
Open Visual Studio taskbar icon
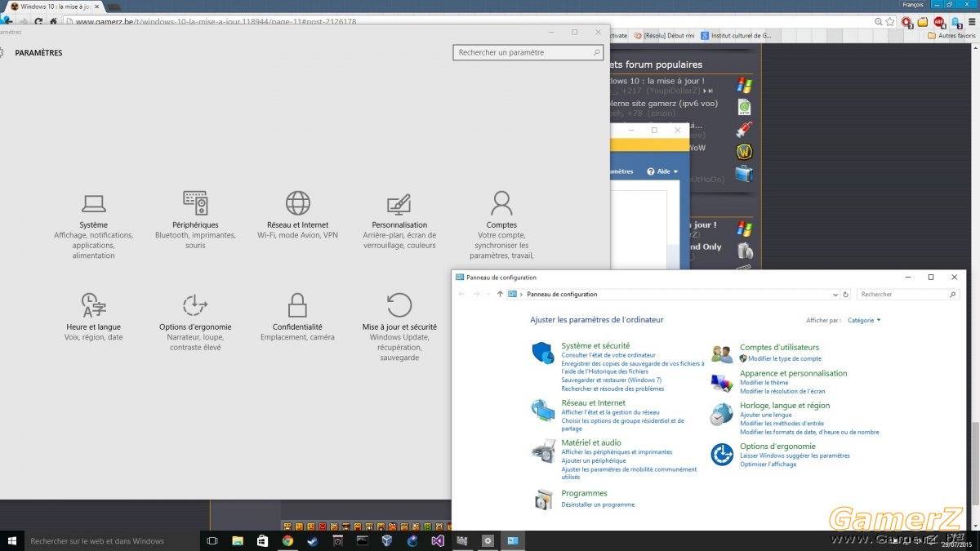coord(437,540)
